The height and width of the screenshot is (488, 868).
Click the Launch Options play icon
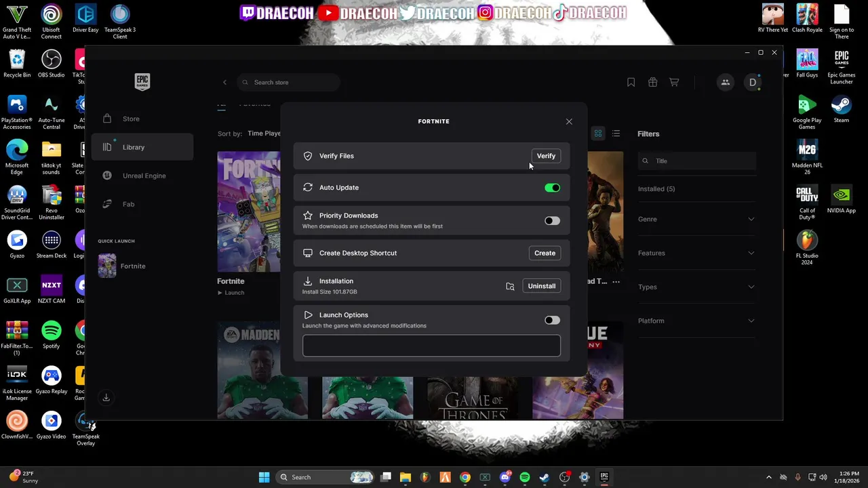coord(308,315)
